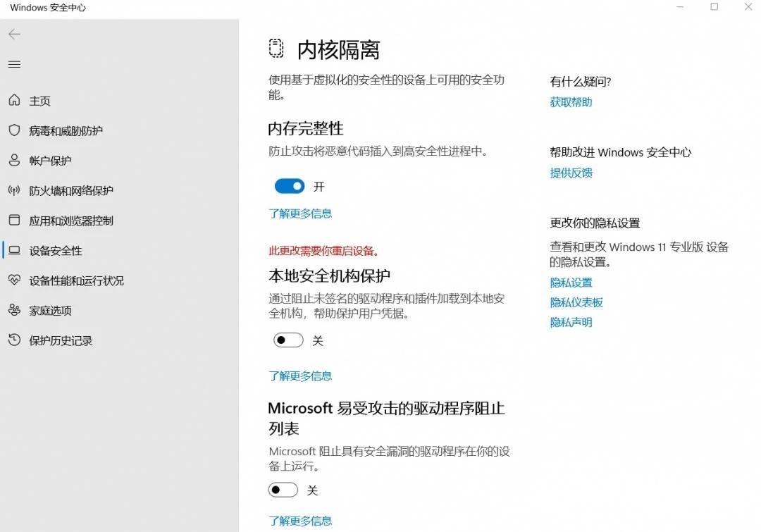Click the clock icon for 保护历史记录
Image resolution: width=761 pixels, height=532 pixels.
[x=15, y=340]
